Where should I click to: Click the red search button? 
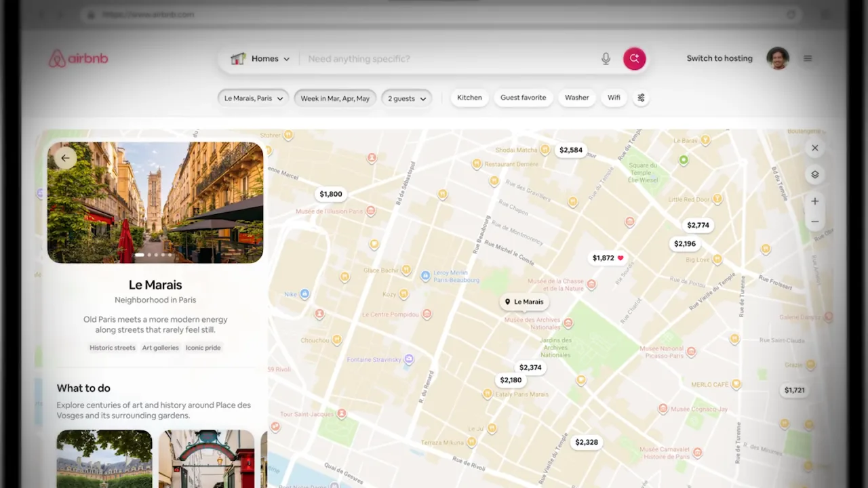click(x=634, y=58)
